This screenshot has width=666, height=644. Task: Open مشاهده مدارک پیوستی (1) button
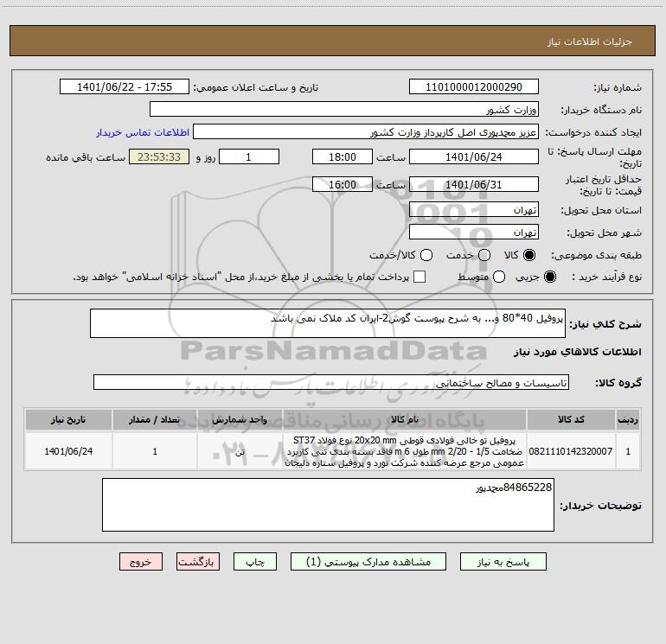(368, 562)
